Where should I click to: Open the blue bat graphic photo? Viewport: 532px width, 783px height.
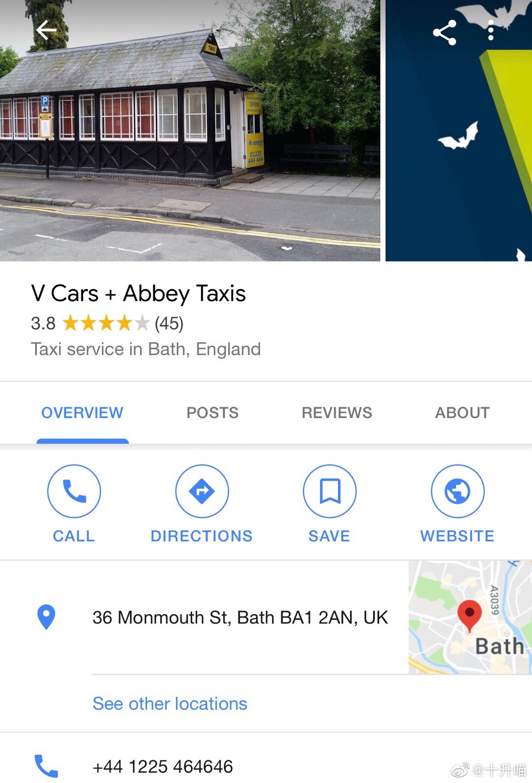459,130
